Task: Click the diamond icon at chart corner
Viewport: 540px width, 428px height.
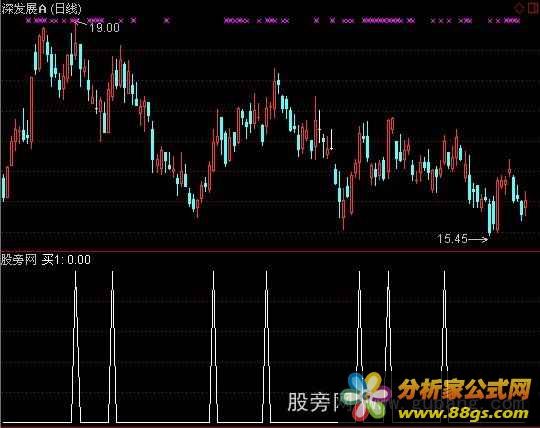Action: [518, 8]
